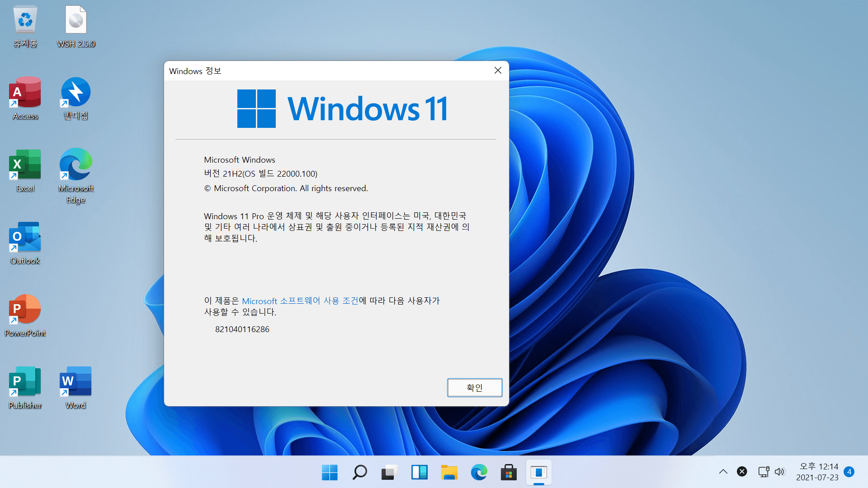Viewport: 868px width, 488px height.
Task: Click the licensed user ID 821040116286
Action: (x=242, y=329)
